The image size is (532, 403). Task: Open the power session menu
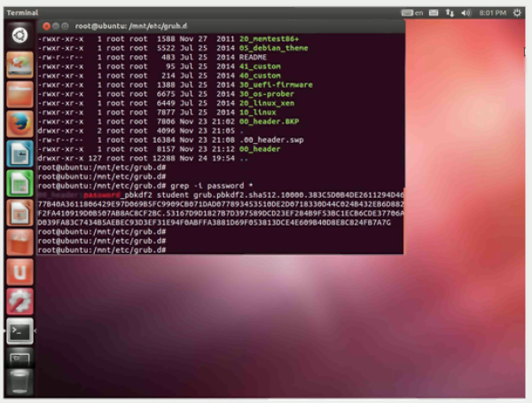click(519, 13)
